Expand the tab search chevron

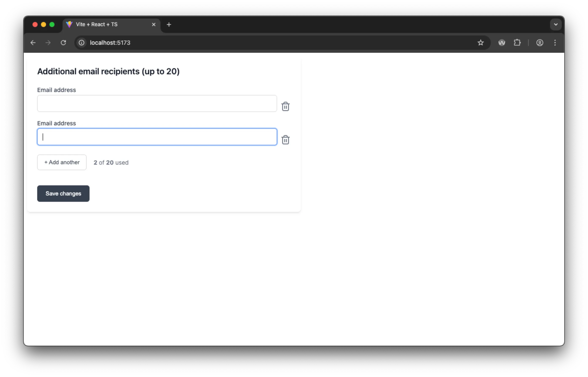[556, 24]
